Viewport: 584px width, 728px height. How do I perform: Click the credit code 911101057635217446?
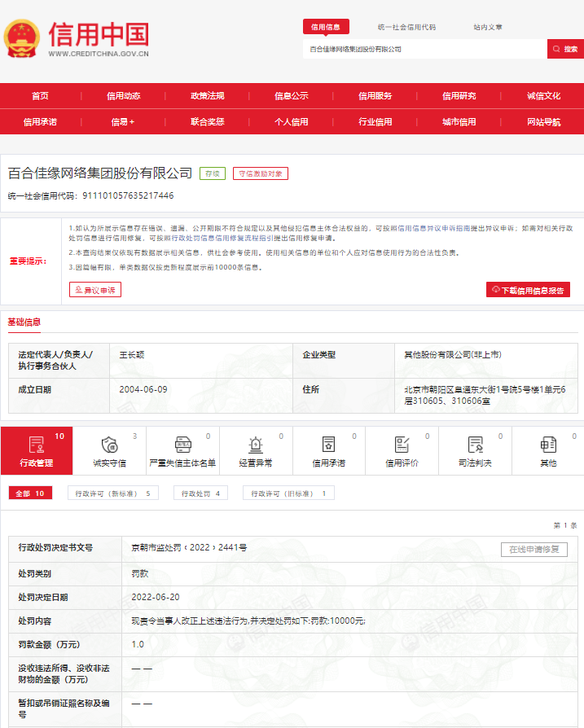(128, 195)
